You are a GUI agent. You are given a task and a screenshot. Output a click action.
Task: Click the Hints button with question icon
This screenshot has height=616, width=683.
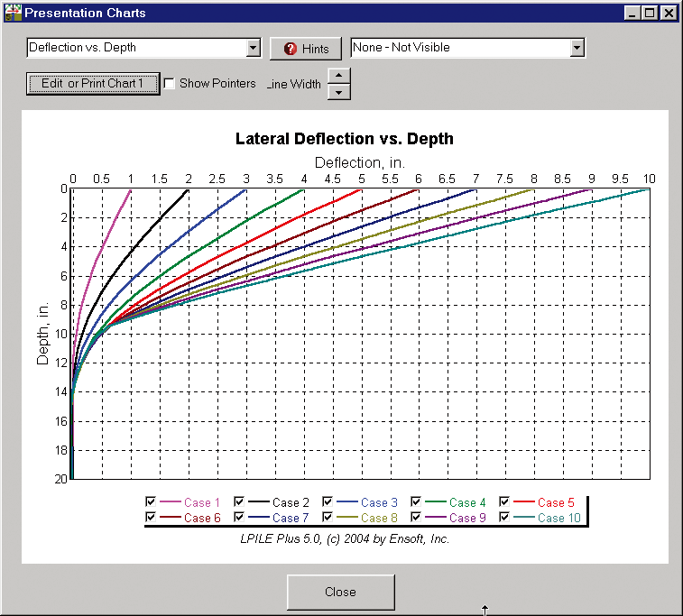click(x=306, y=49)
